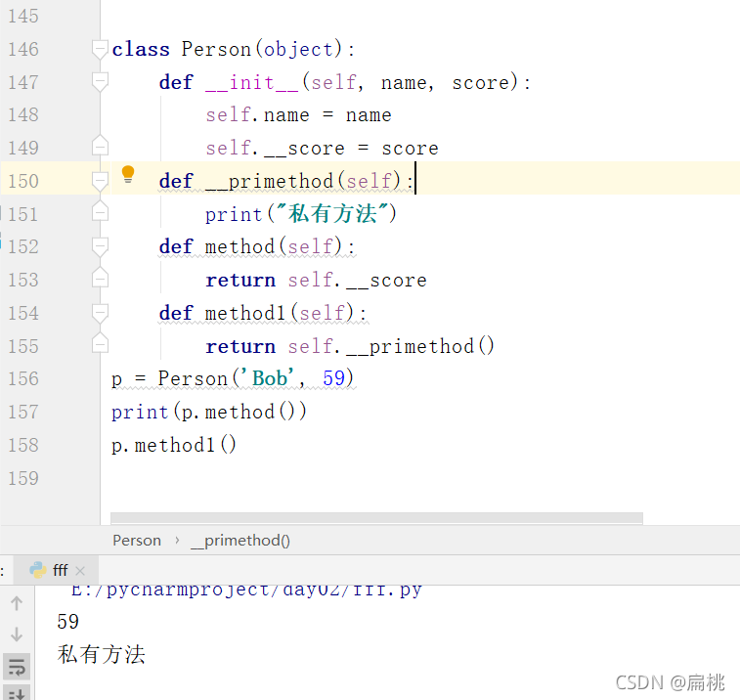Click line number 146 in the gutter
Image resolution: width=740 pixels, height=700 pixels.
(23, 50)
